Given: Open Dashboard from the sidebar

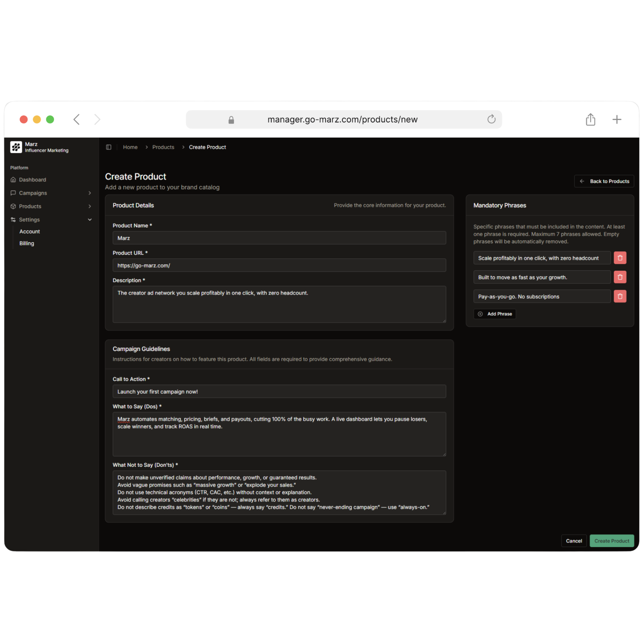Looking at the screenshot, I should (x=32, y=180).
